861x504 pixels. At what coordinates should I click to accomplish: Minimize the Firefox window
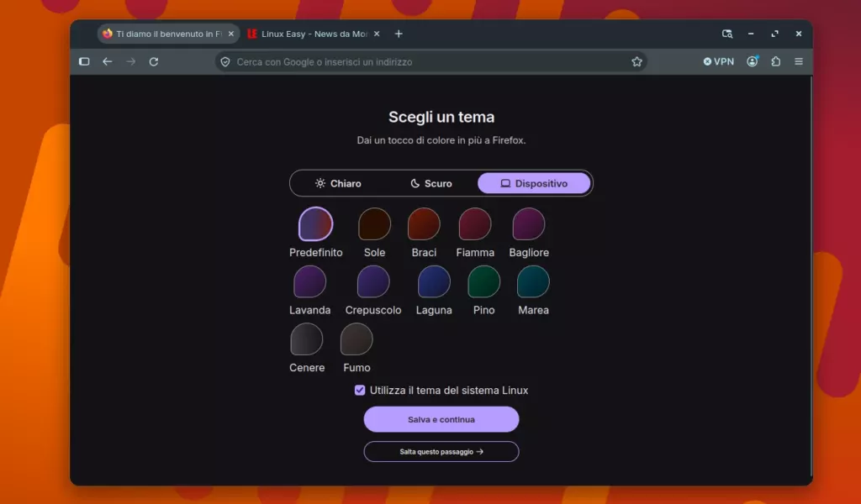pyautogui.click(x=751, y=34)
